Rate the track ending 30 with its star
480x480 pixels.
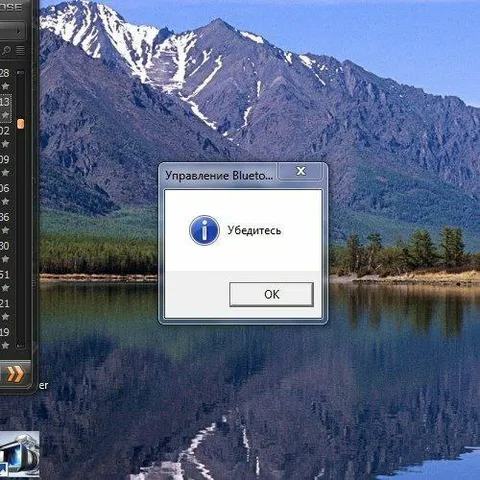point(5,259)
